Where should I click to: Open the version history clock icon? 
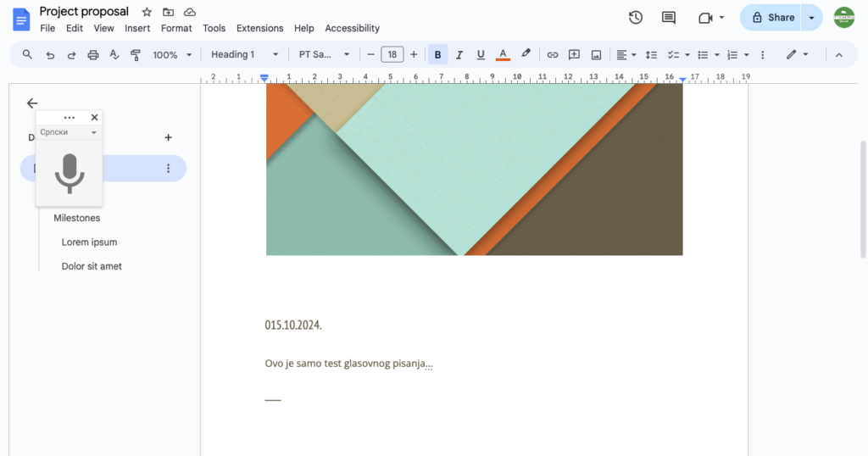click(x=636, y=18)
